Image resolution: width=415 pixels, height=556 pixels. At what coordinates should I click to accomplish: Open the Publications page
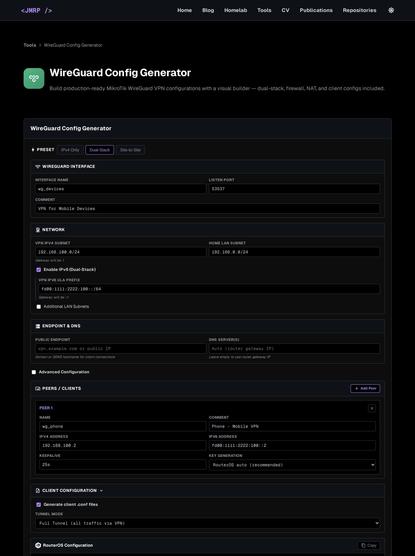click(316, 10)
